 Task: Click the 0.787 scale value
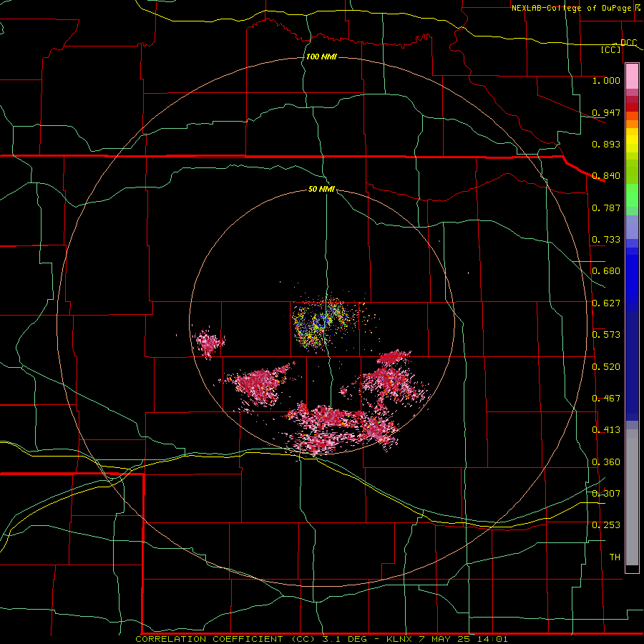606,208
